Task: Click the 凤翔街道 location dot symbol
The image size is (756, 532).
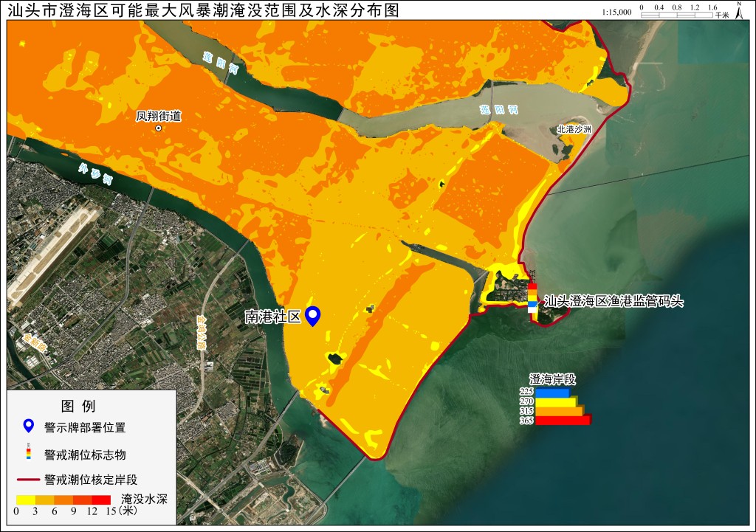Action: pyautogui.click(x=158, y=128)
